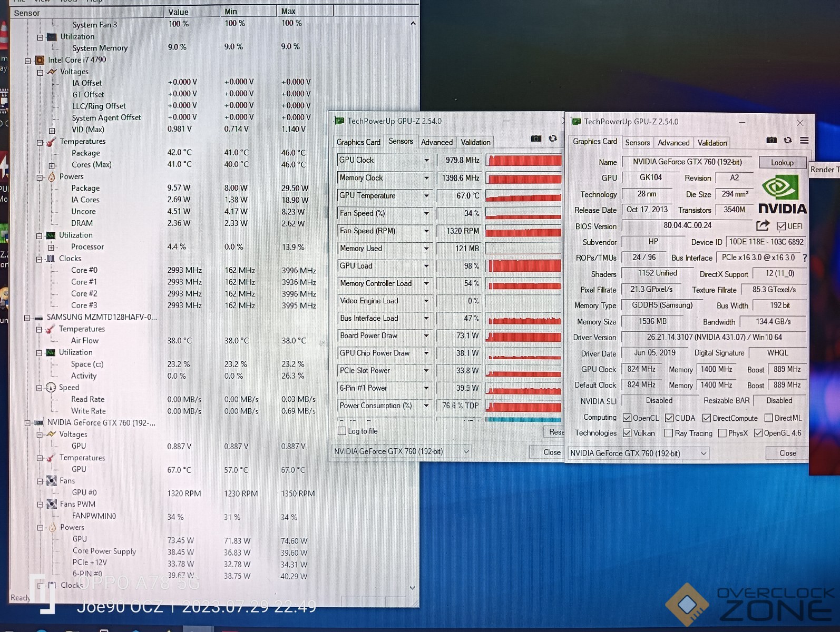Viewport: 840px width, 632px height.
Task: Click the SAMSUNG MZMTD128HAFV drive icon
Action: (38, 318)
